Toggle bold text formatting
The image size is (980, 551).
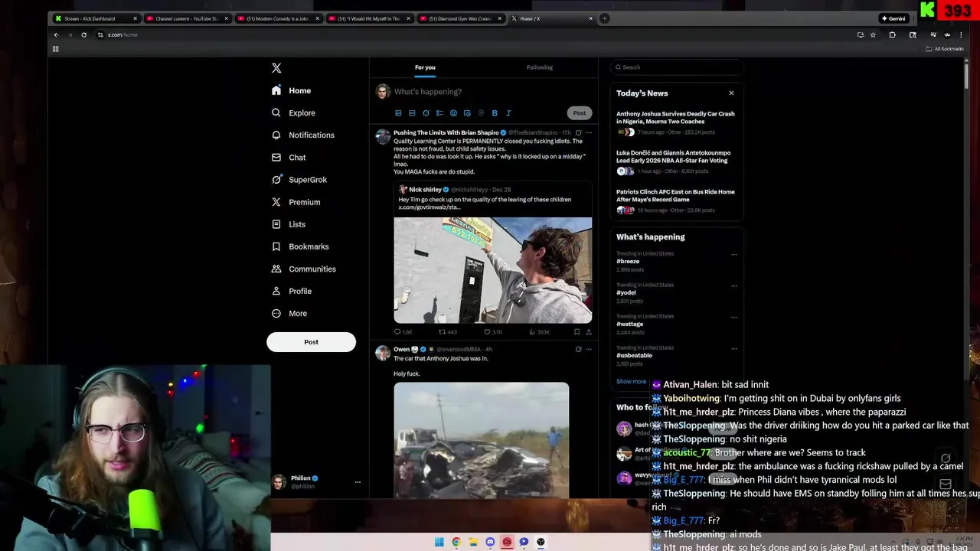[x=495, y=113]
